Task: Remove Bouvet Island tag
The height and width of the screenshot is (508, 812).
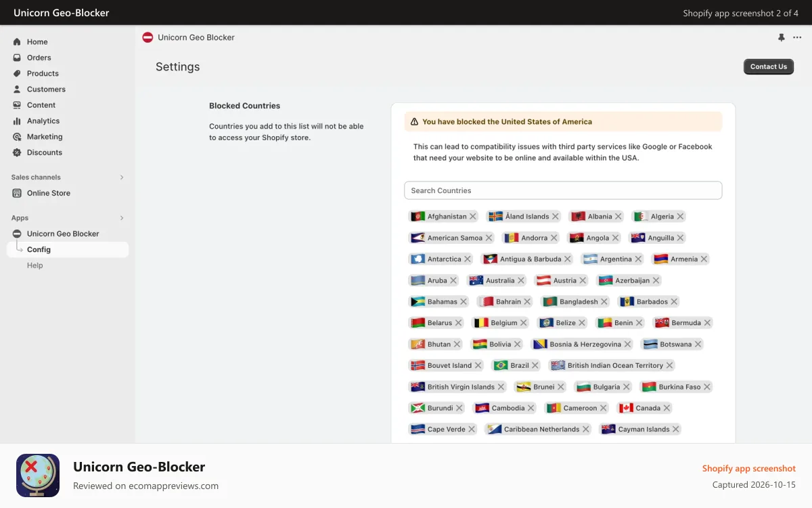Action: click(478, 365)
